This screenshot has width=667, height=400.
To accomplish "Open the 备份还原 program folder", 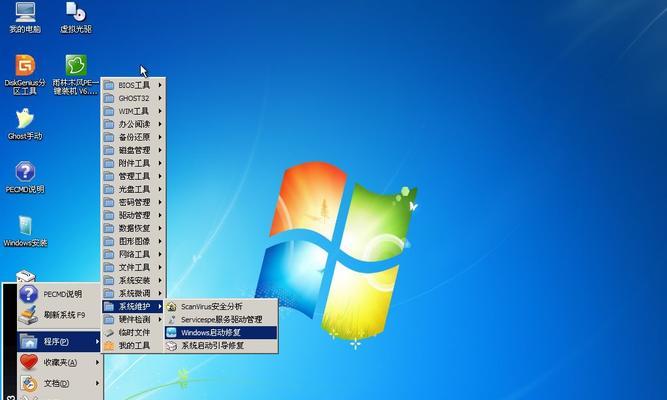I will (133, 137).
